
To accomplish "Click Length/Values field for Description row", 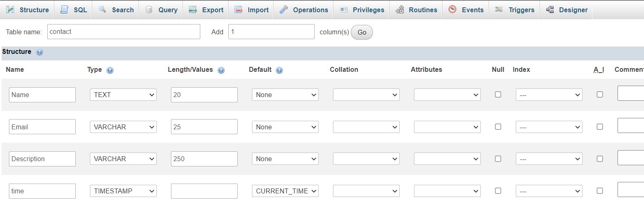I will 204,159.
